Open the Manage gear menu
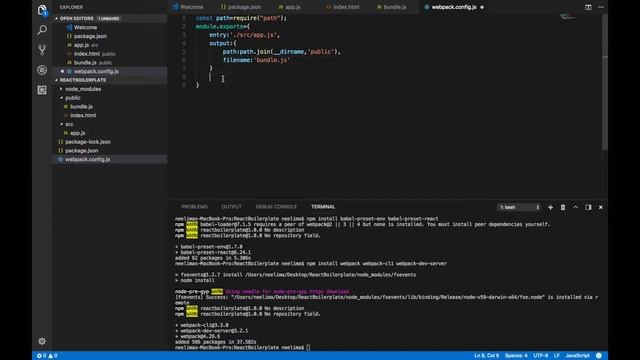The image size is (640, 360). click(x=42, y=341)
